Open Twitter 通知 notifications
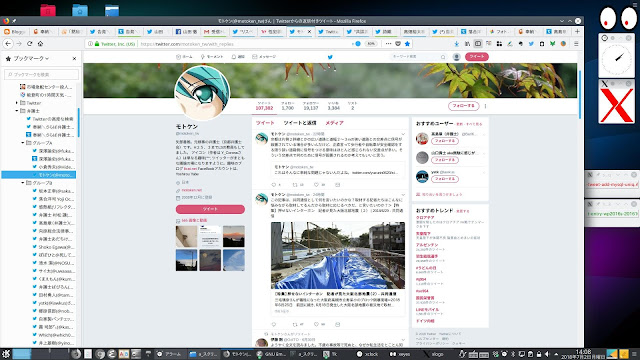640x360 pixels. (x=238, y=57)
